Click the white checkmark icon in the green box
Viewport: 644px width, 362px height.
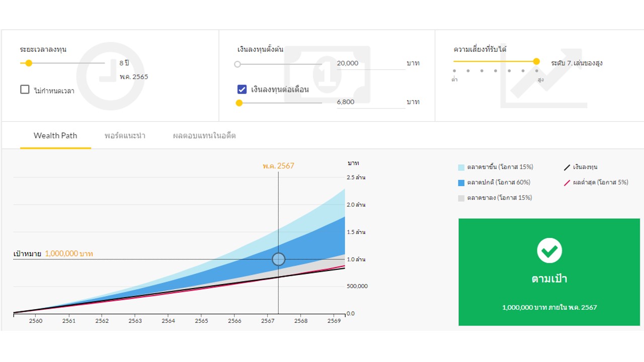[x=549, y=250]
